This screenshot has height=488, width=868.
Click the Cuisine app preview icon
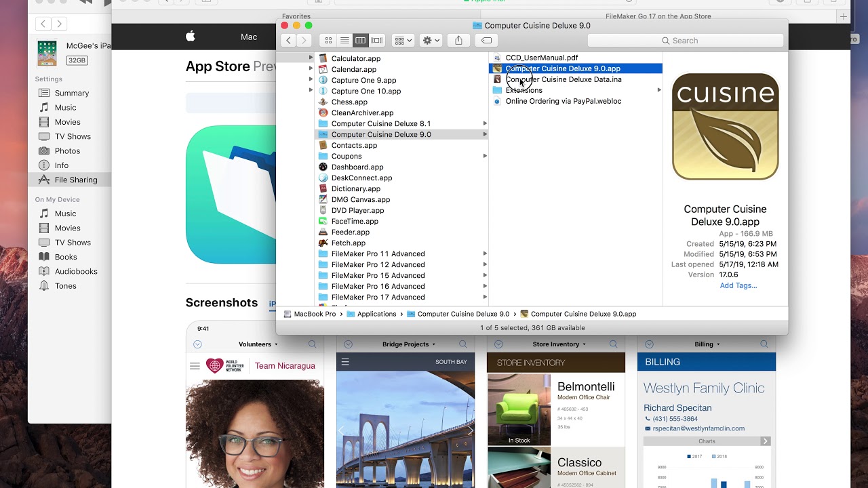pyautogui.click(x=725, y=127)
